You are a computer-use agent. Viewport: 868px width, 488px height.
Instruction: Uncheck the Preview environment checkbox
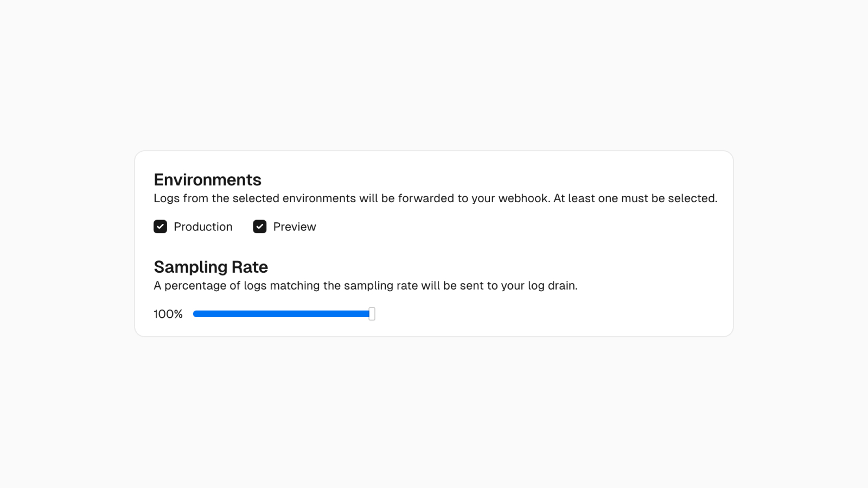(x=259, y=227)
